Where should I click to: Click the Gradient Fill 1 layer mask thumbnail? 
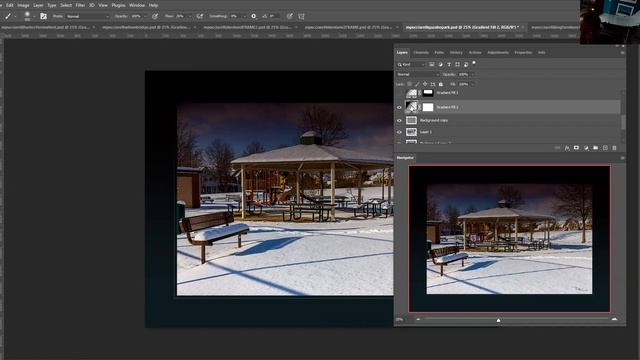(x=427, y=93)
